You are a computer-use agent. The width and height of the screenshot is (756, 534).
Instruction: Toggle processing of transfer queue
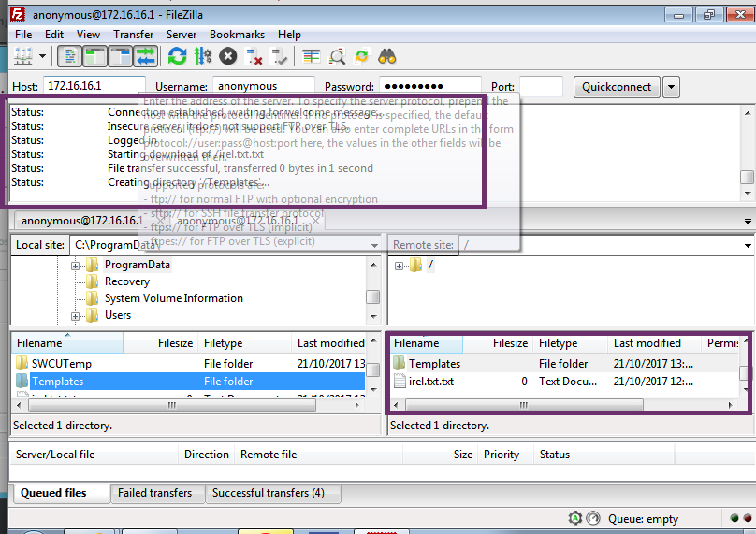[203, 56]
